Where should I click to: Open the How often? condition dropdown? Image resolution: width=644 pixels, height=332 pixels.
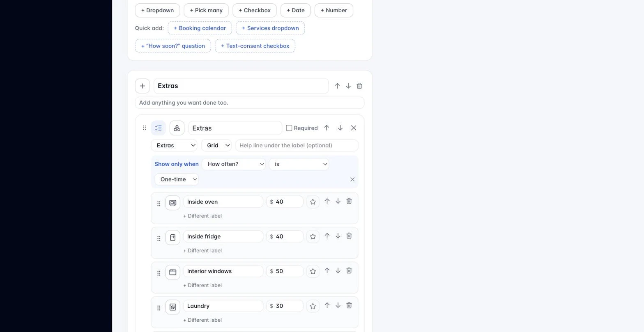coord(234,164)
